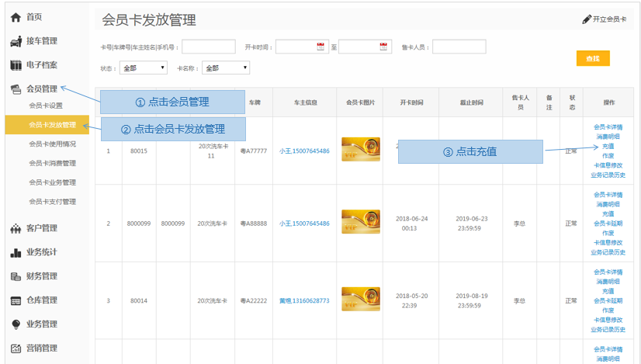Open calendar picker for end date field
This screenshot has height=364, width=641.
383,47
